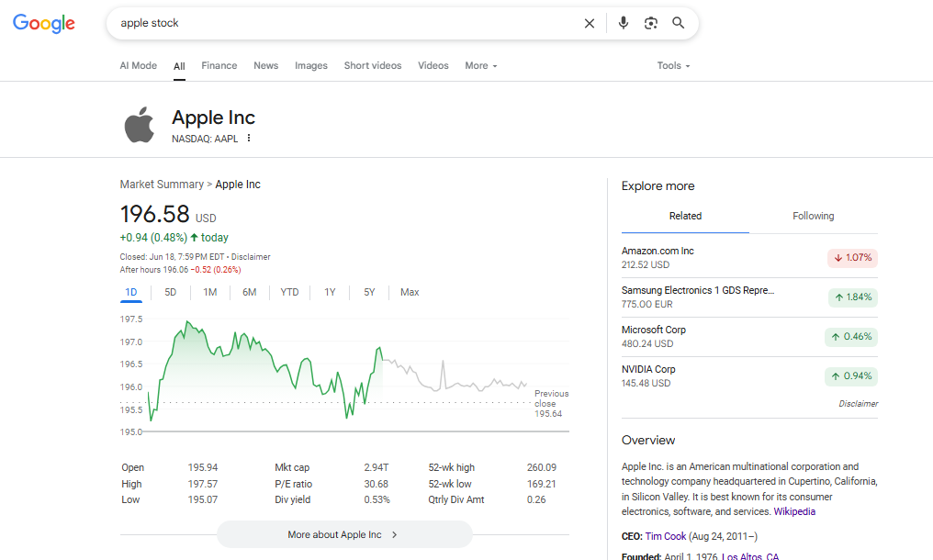Click the Previous close 195.64 label
The image size is (933, 560).
(x=551, y=404)
